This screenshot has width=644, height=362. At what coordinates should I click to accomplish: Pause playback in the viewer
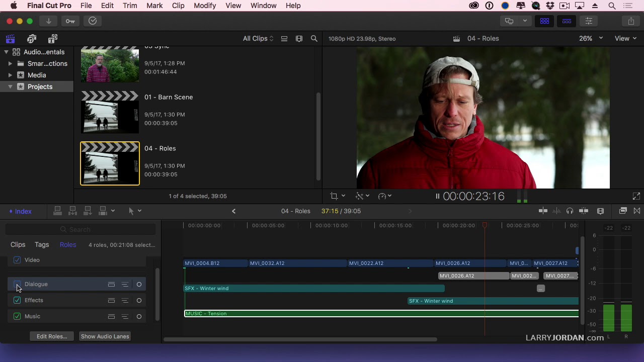437,196
